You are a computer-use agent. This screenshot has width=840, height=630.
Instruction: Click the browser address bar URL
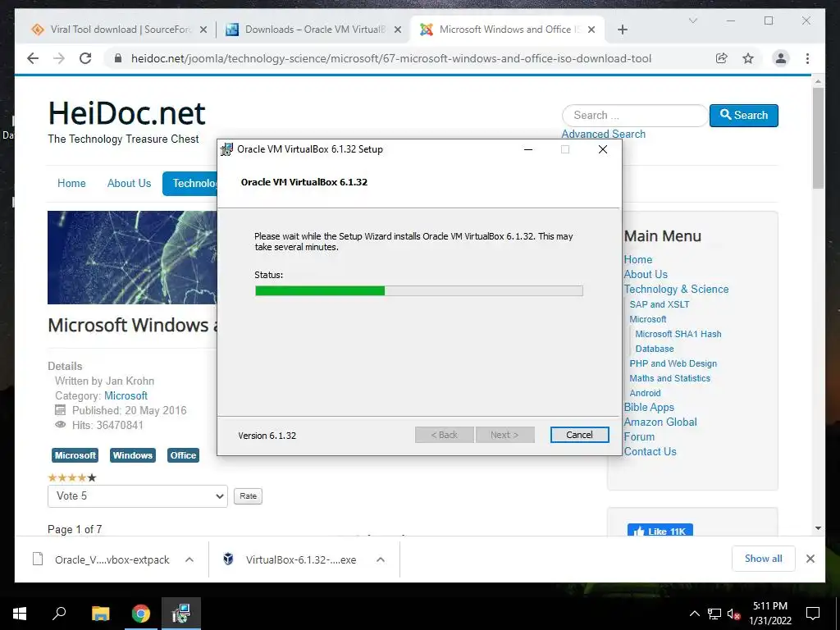point(391,58)
